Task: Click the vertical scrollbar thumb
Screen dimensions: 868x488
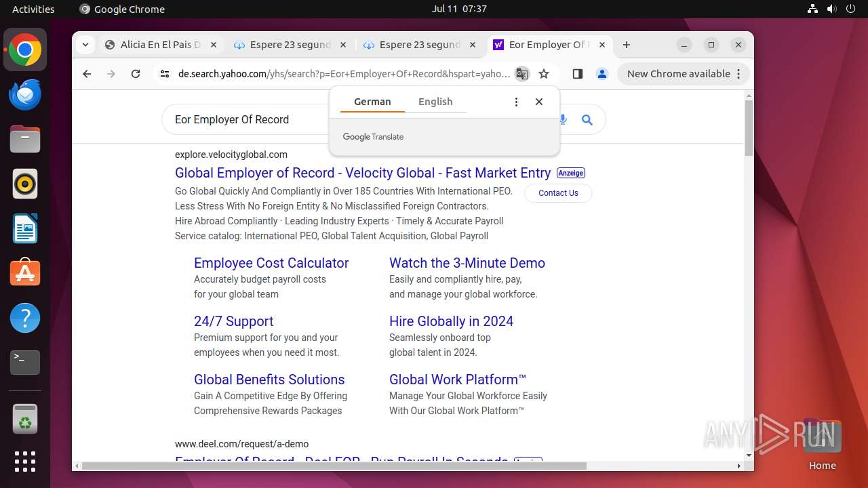Action: pyautogui.click(x=749, y=128)
